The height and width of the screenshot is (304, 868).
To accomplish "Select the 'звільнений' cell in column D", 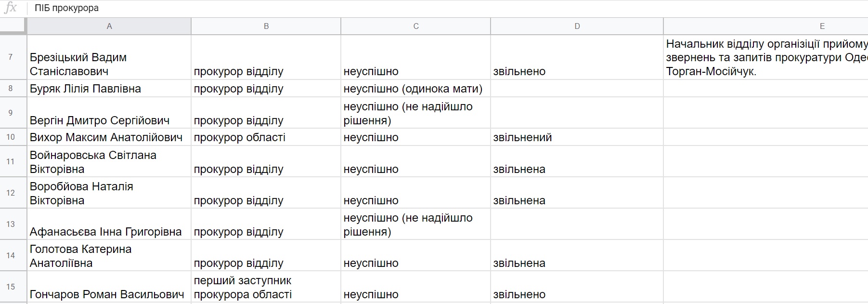I will coord(577,137).
